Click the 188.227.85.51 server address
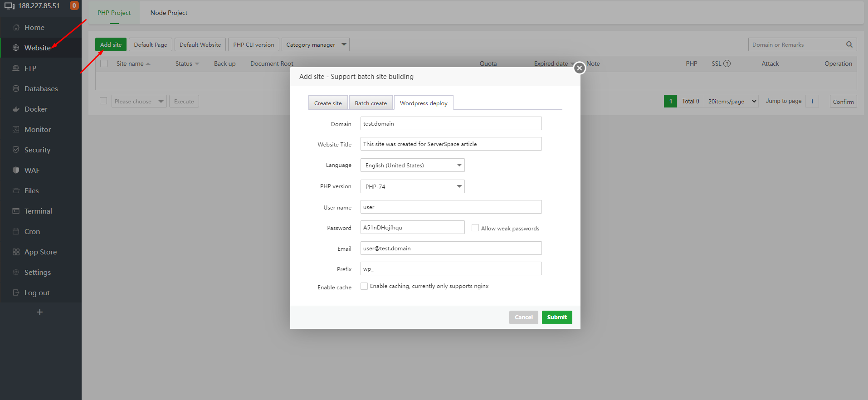Screen dimensions: 868x400 pos(39,6)
